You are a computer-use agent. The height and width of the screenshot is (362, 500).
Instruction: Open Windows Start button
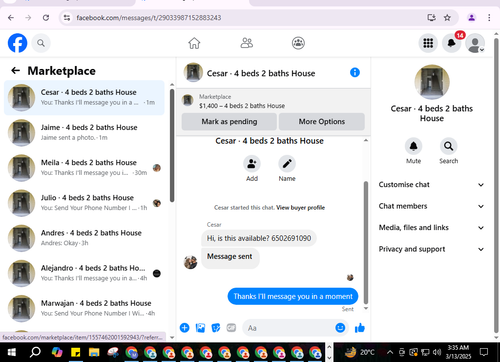[x=12, y=352]
